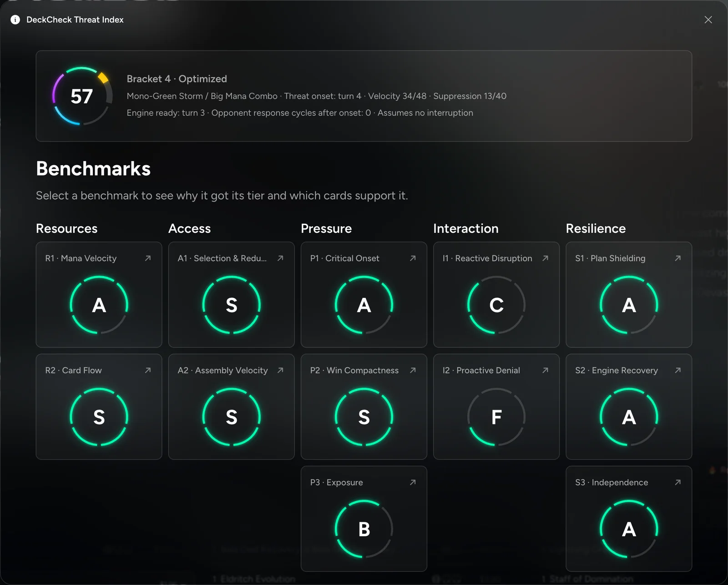Select the Proactive Denial grade F ring
The width and height of the screenshot is (728, 585).
pyautogui.click(x=496, y=417)
